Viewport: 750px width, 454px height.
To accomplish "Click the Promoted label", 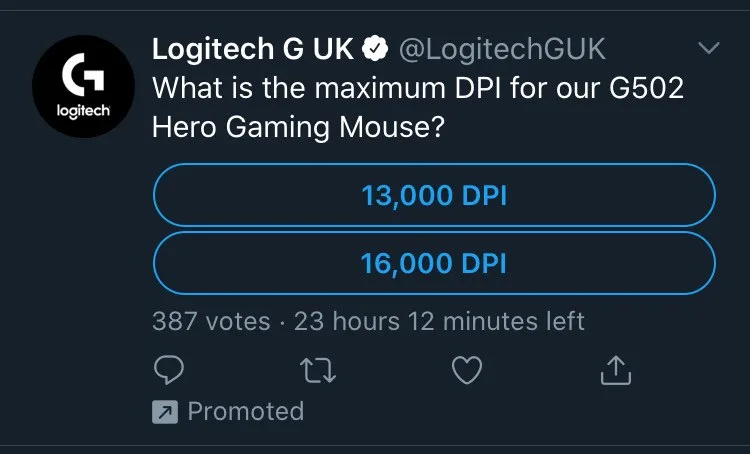I will 245,411.
